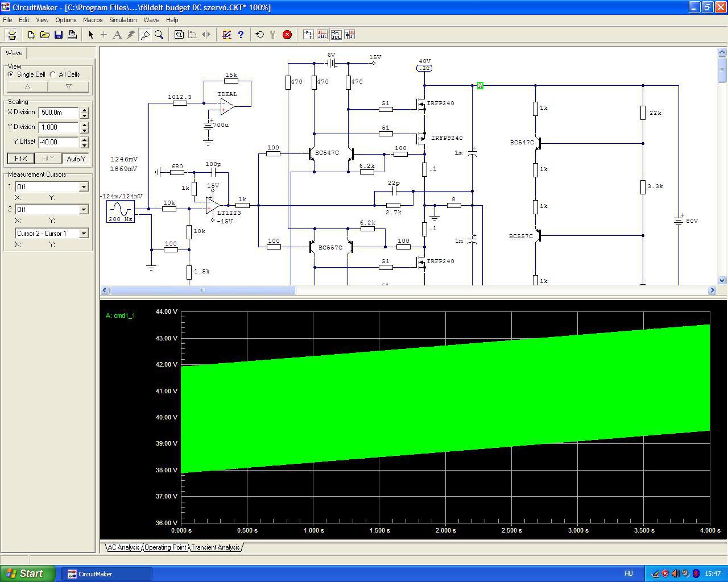
Task: Click the Fit X button
Action: (21, 159)
